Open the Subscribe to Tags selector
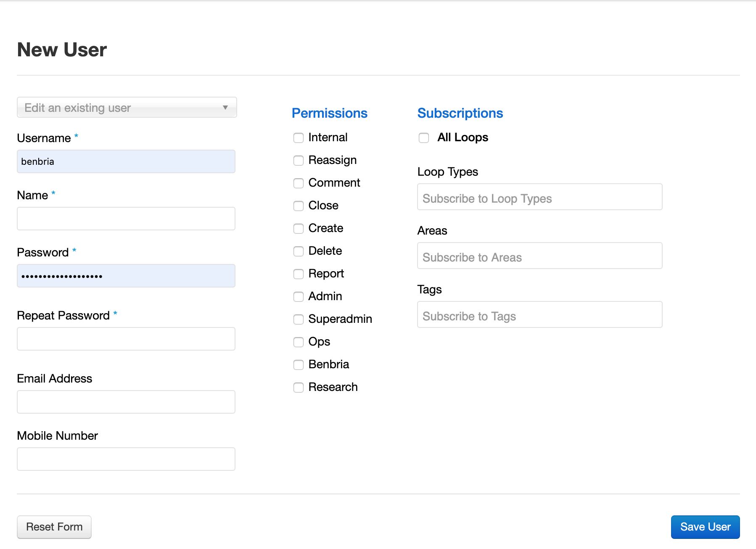Viewport: 756px width, 549px height. coord(540,314)
